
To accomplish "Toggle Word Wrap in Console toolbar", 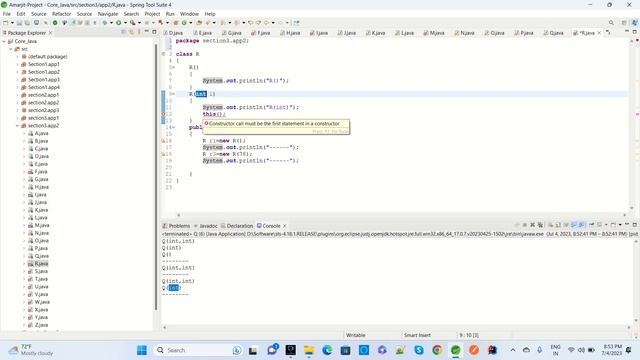I will click(x=566, y=224).
